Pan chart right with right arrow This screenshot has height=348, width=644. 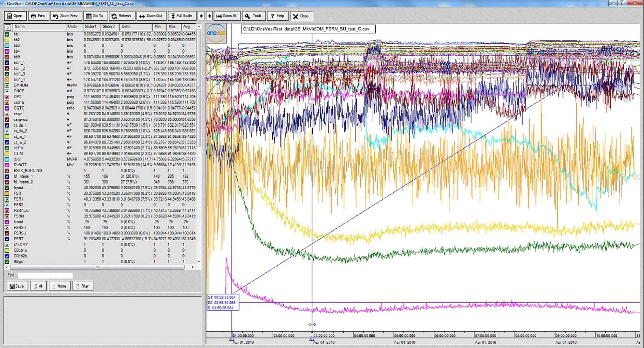coord(210,16)
